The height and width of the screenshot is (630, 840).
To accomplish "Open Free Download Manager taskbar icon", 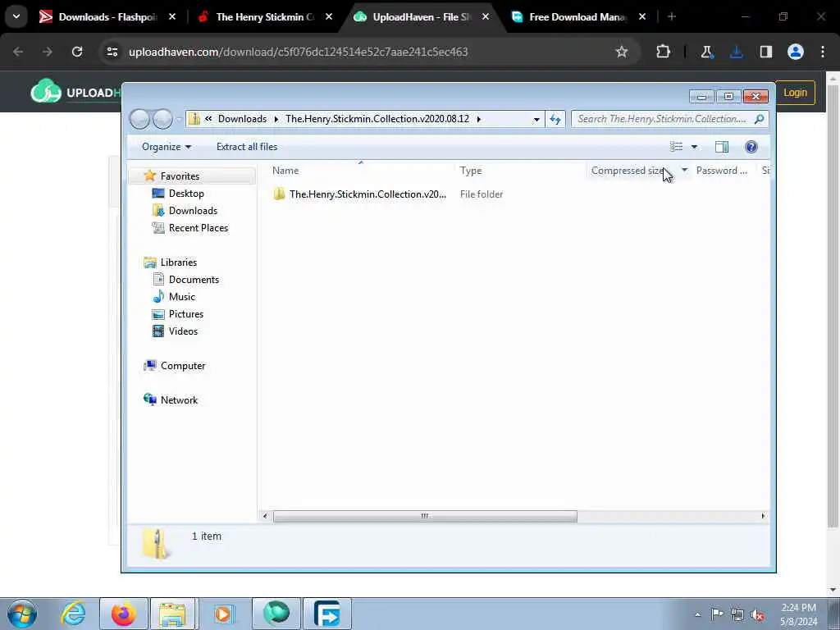I will 327,614.
